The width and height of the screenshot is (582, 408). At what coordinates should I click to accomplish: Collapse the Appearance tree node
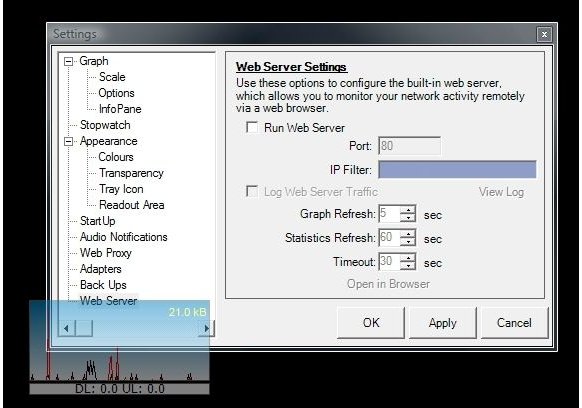[x=68, y=141]
